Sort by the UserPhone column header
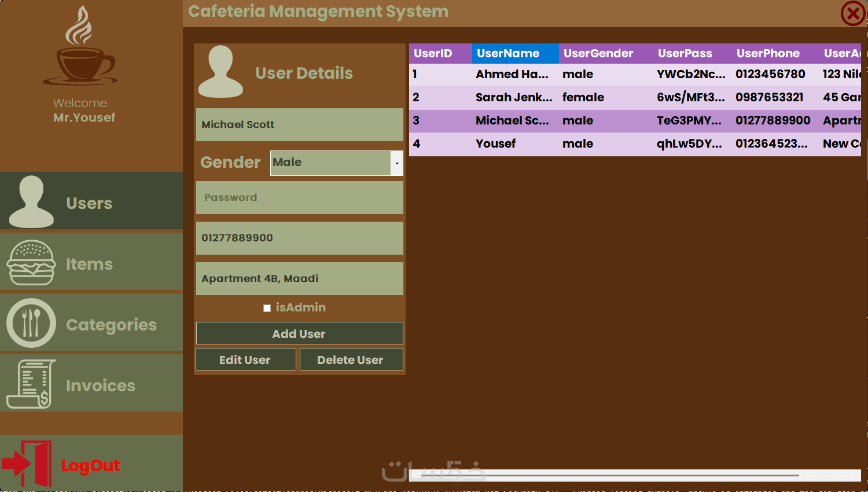Viewport: 868px width, 492px height. click(775, 53)
